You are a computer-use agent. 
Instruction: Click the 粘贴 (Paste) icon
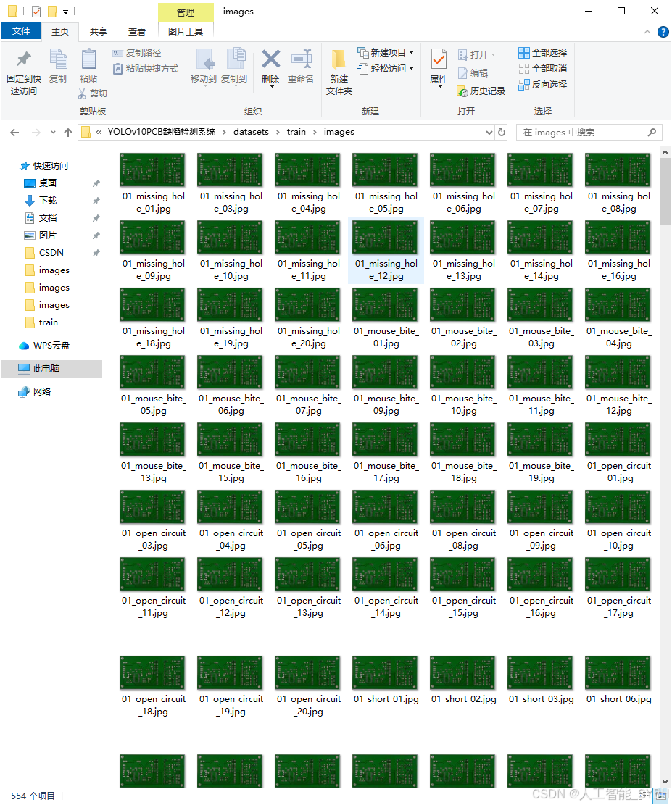tap(88, 61)
